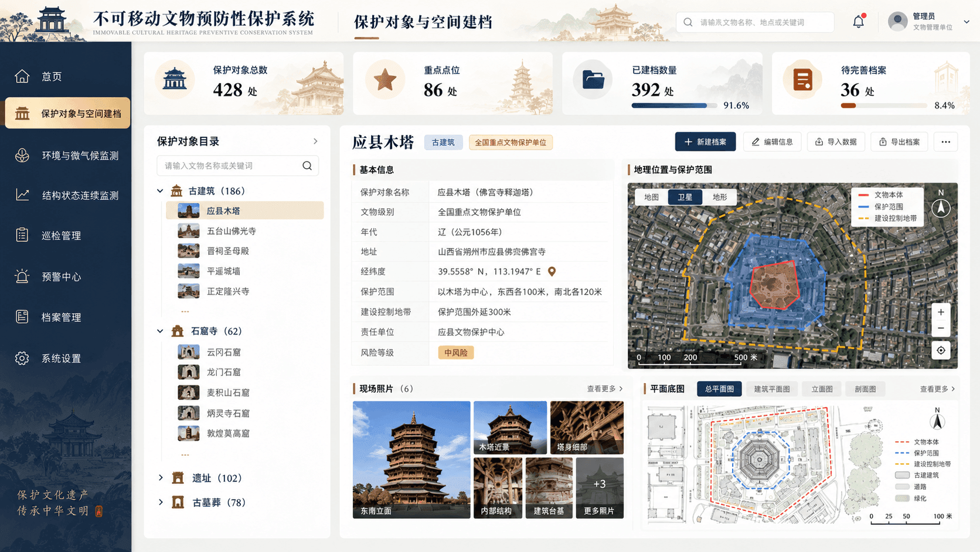
Task: Click the search magnifier in directory box
Action: [x=307, y=165]
